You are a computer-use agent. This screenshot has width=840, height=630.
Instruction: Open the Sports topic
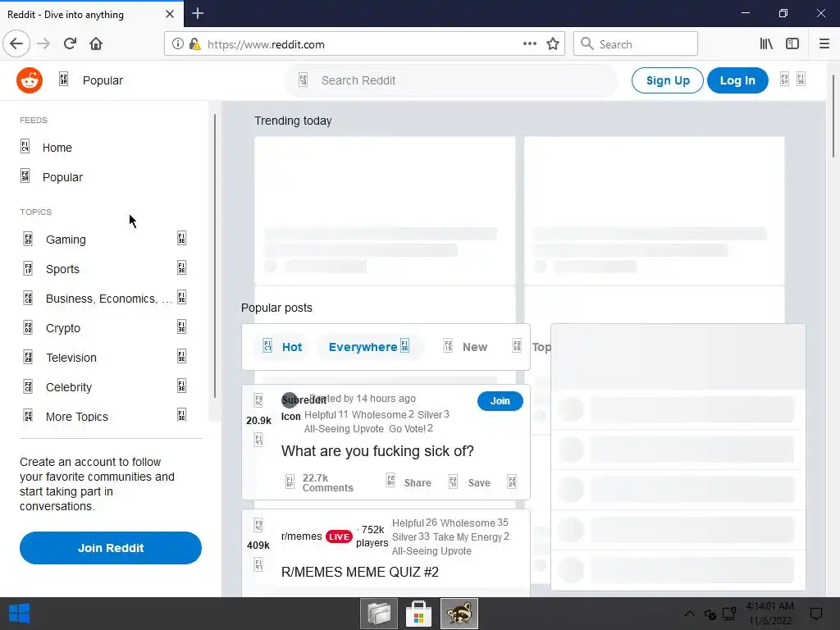[62, 269]
